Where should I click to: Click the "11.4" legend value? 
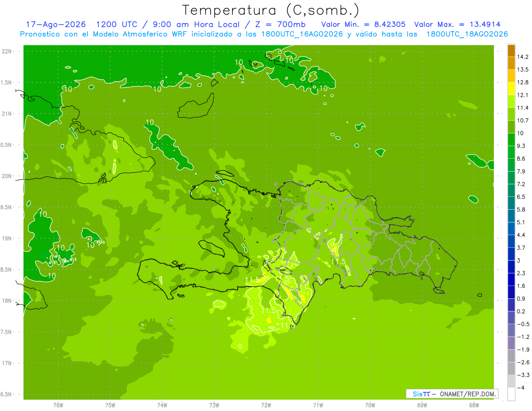coord(523,108)
